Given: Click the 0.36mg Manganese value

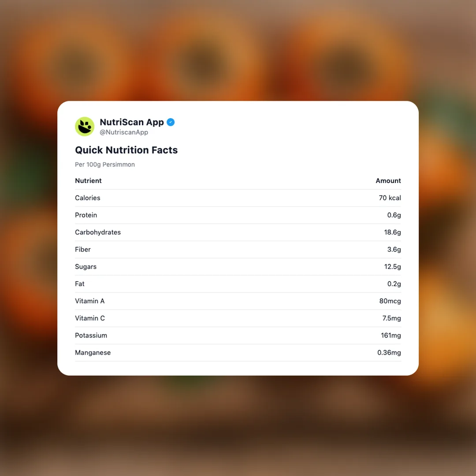Looking at the screenshot, I should click(x=389, y=353).
